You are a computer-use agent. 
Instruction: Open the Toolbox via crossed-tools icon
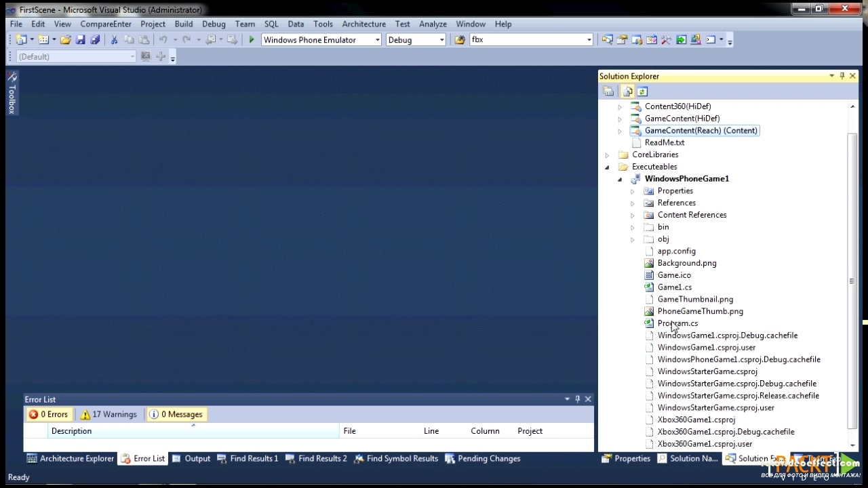click(x=667, y=40)
